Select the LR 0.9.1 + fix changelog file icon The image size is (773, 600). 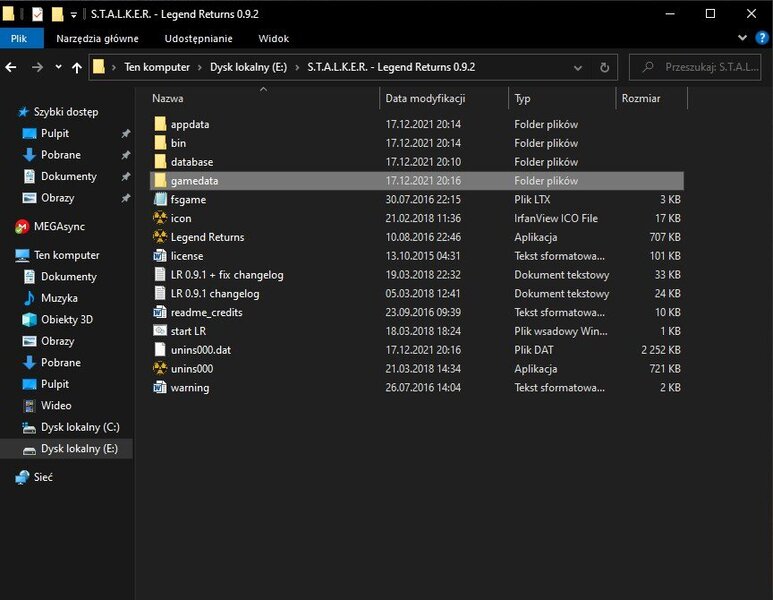coord(160,275)
